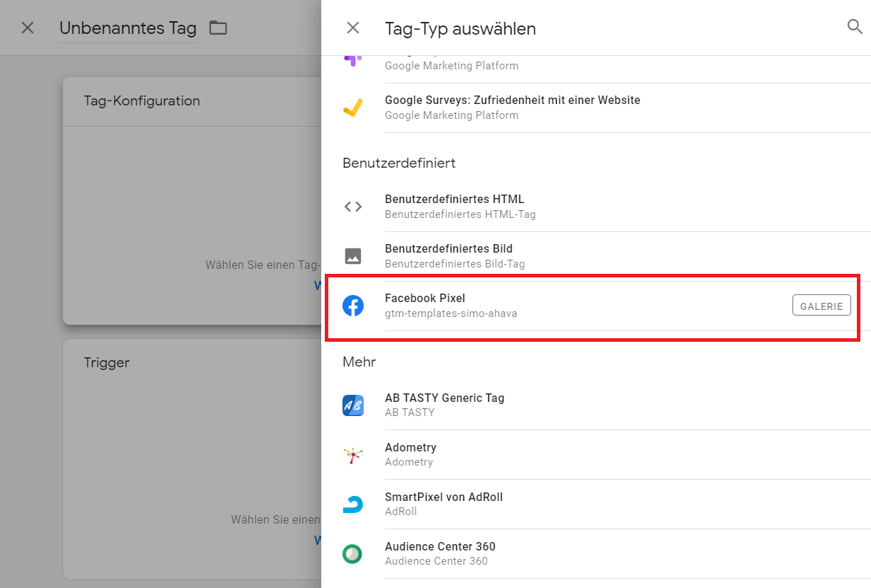This screenshot has height=588, width=871.
Task: Click the Adometry logo icon
Action: coord(353,455)
